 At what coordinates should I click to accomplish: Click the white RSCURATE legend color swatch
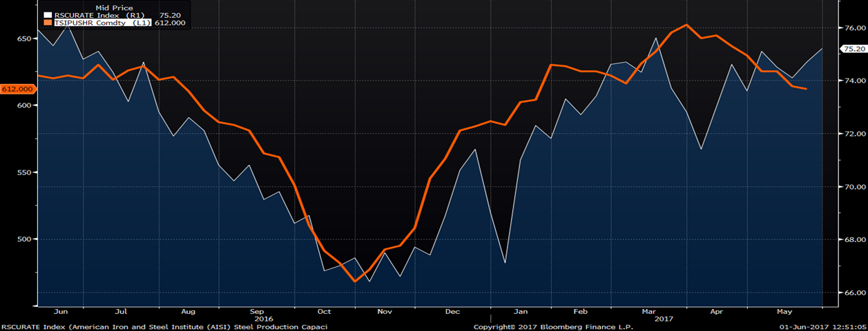coord(48,15)
